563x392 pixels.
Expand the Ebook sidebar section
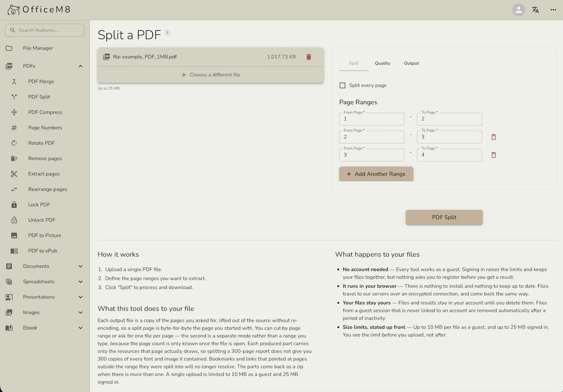coord(45,328)
